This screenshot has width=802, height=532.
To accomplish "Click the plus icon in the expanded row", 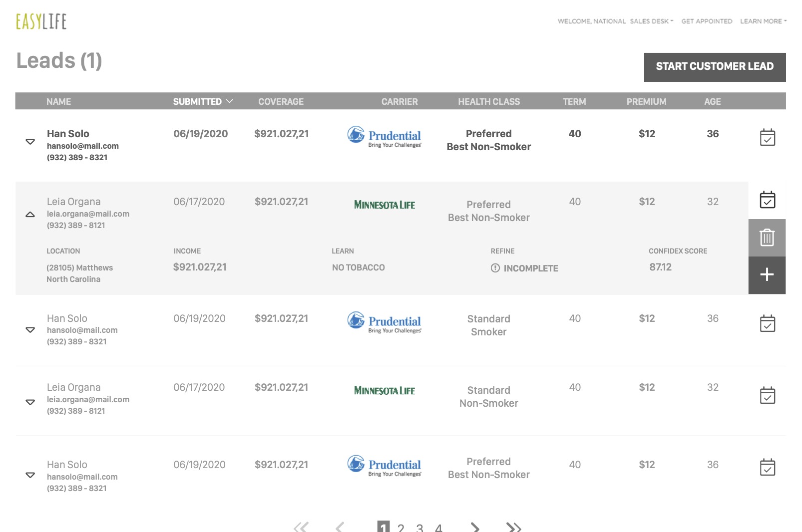I will tap(767, 274).
